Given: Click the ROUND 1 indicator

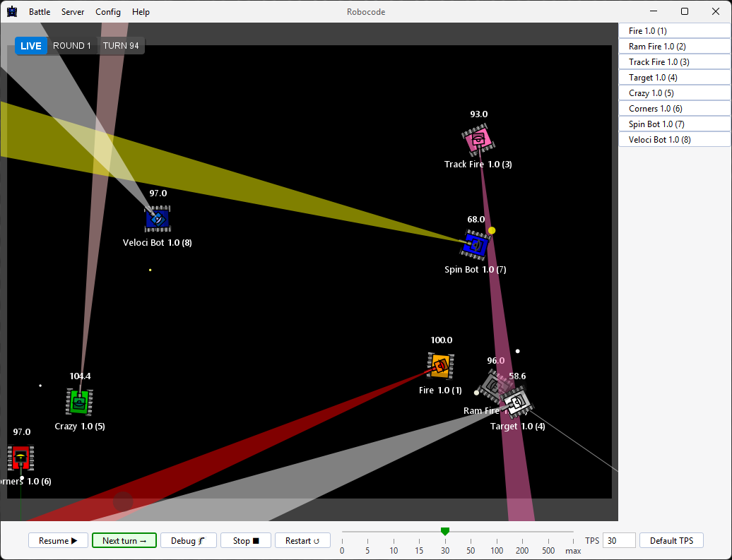Looking at the screenshot, I should tap(72, 46).
